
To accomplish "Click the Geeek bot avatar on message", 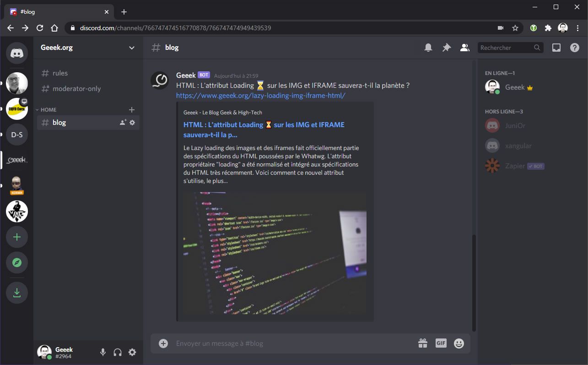I will pos(160,81).
